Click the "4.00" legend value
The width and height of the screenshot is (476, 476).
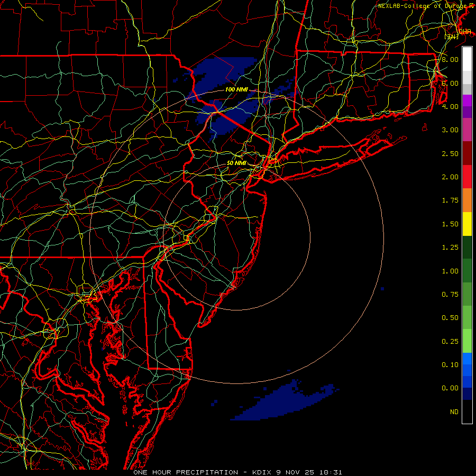[450, 106]
